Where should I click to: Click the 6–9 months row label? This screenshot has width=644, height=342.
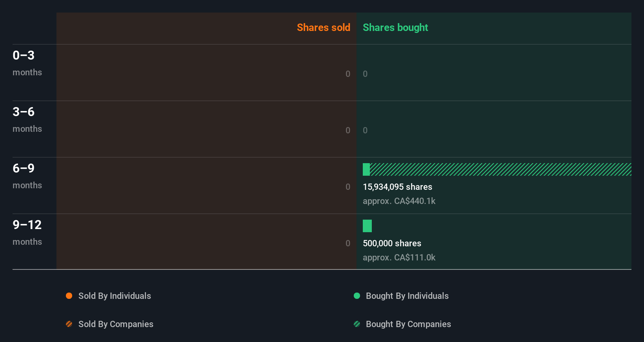pyautogui.click(x=27, y=176)
